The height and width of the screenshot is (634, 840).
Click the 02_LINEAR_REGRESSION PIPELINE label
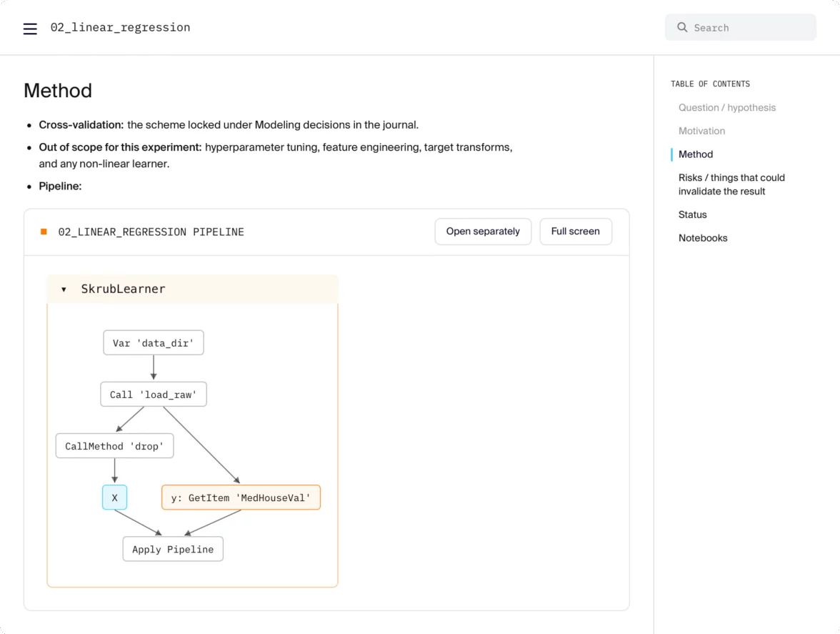coord(151,232)
